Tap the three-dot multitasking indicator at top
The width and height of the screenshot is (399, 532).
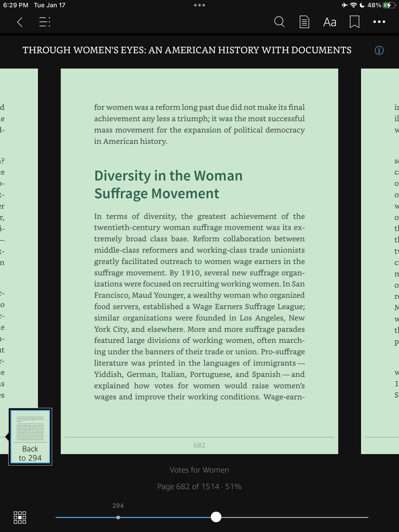(x=199, y=5)
